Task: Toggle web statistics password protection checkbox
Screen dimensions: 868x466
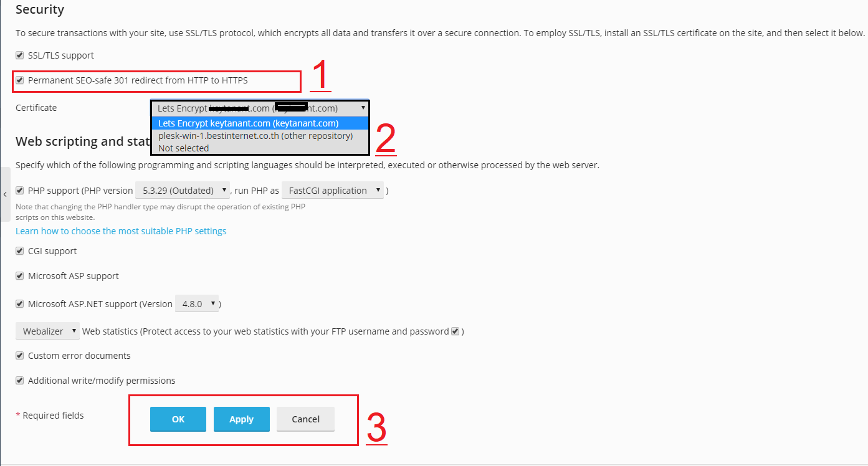Action: click(455, 331)
